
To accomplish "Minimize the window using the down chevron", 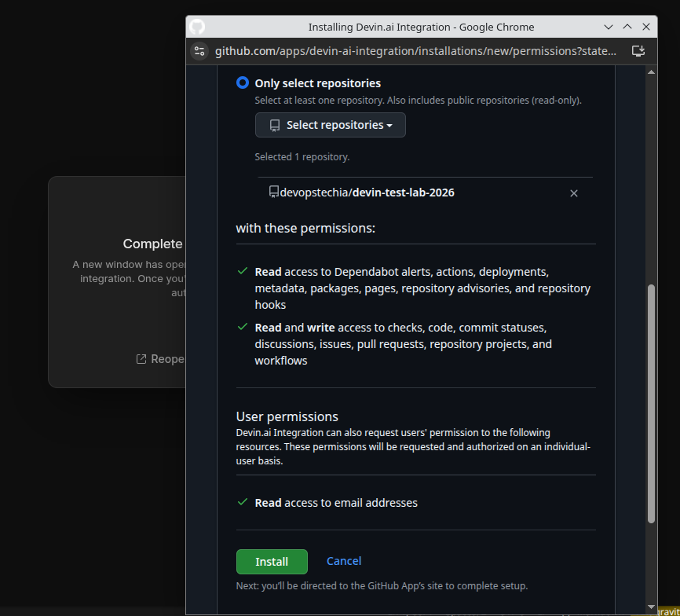I will click(x=609, y=27).
